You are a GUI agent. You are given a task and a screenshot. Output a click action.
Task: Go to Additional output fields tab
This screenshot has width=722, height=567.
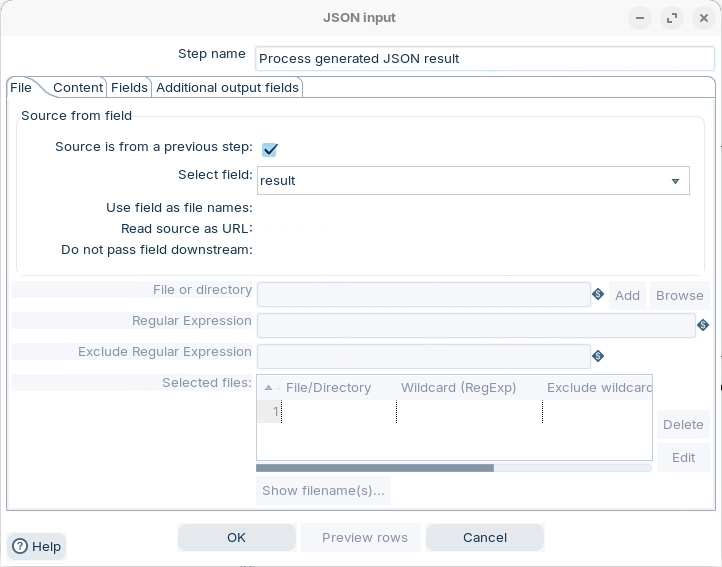click(227, 88)
